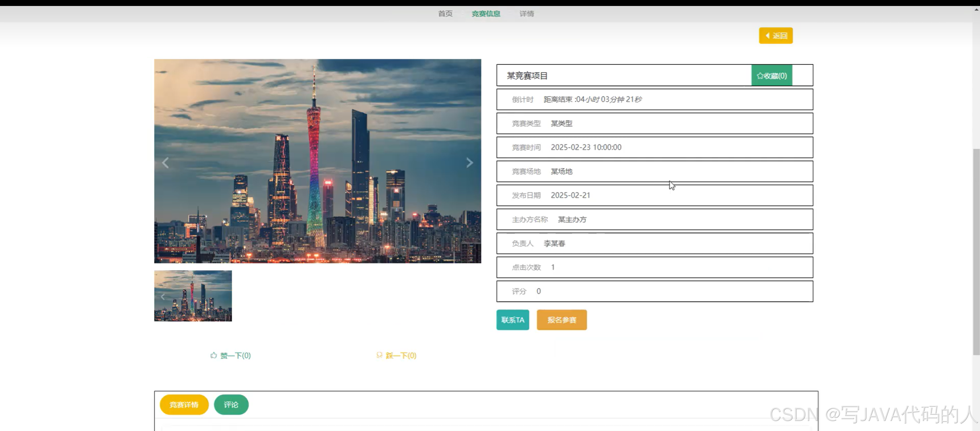Click the previous image carousel arrow

coord(165,163)
